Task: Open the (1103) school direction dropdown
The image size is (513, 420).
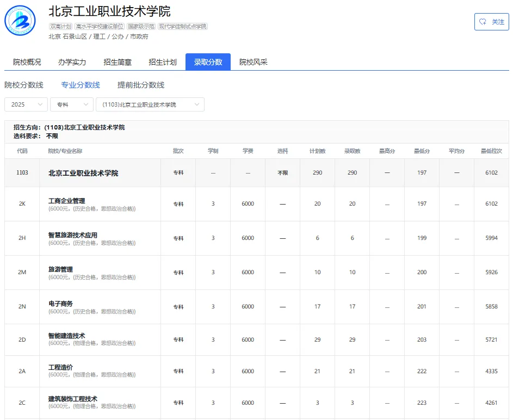Action: [150, 104]
